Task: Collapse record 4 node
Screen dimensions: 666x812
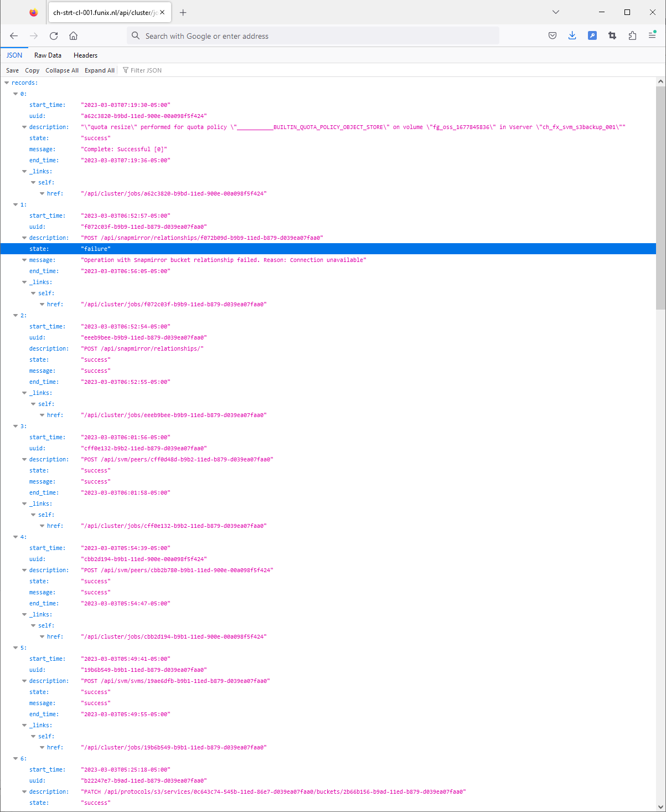Action: click(x=16, y=537)
